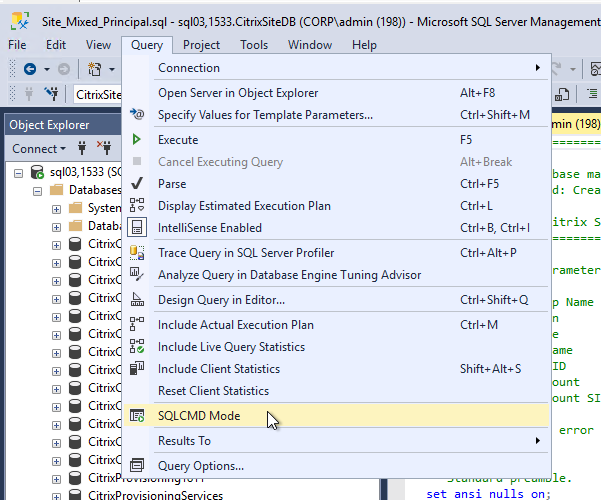Viewport: 601px width, 500px height.
Task: Click the SSMS application icon in title bar
Action: [20, 21]
